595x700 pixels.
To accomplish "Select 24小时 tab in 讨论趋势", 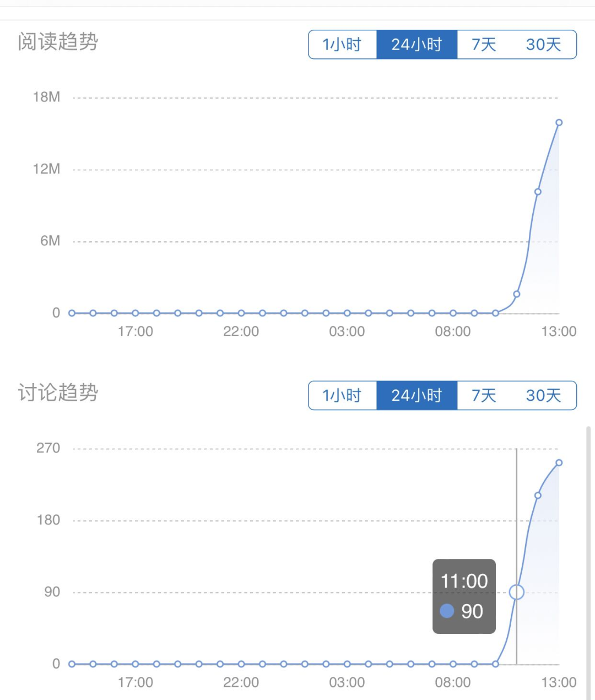I will (x=416, y=396).
